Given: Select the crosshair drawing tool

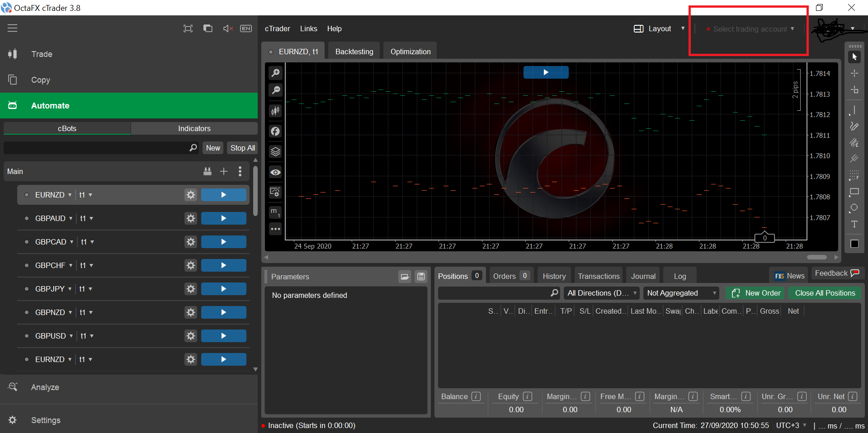Looking at the screenshot, I should [854, 73].
